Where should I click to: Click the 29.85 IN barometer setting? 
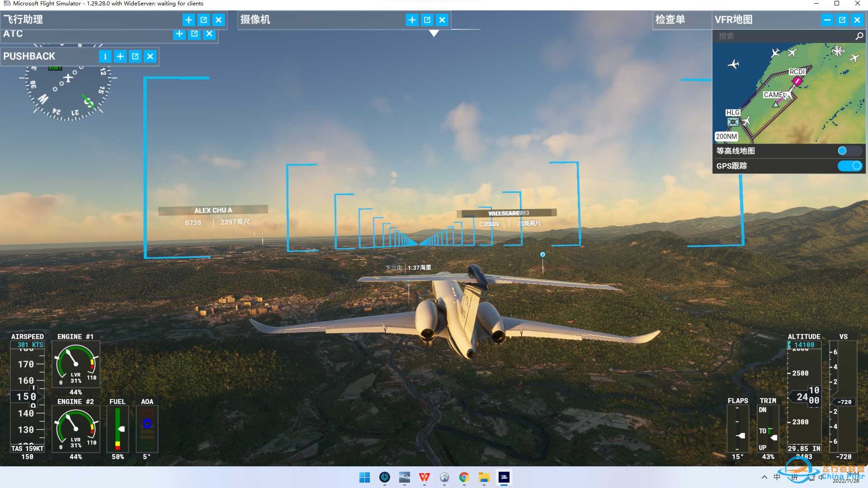(804, 449)
